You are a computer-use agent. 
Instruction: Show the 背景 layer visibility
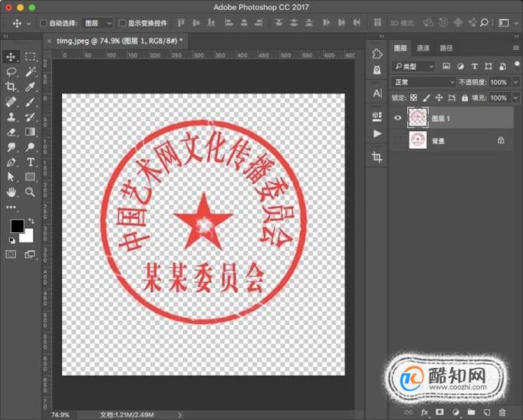tap(397, 140)
